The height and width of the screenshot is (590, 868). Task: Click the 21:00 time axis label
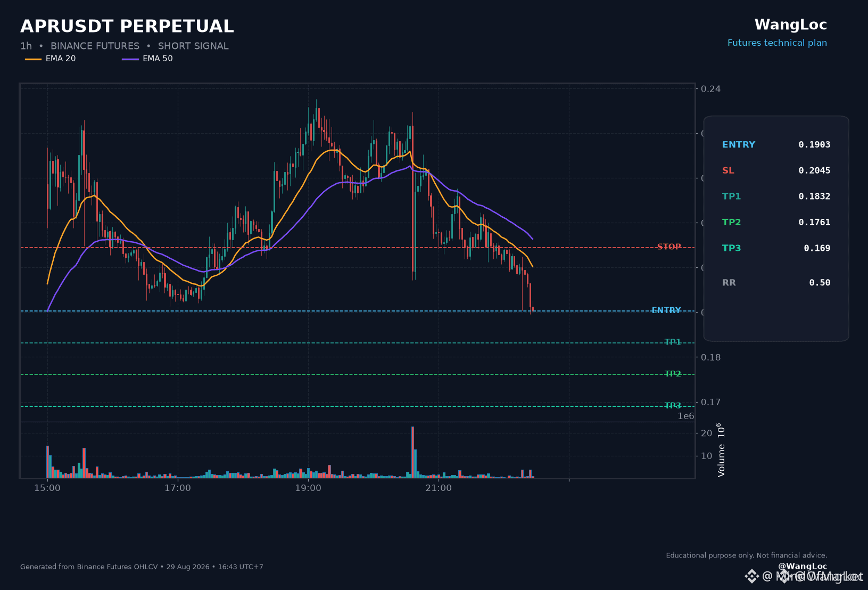[439, 488]
